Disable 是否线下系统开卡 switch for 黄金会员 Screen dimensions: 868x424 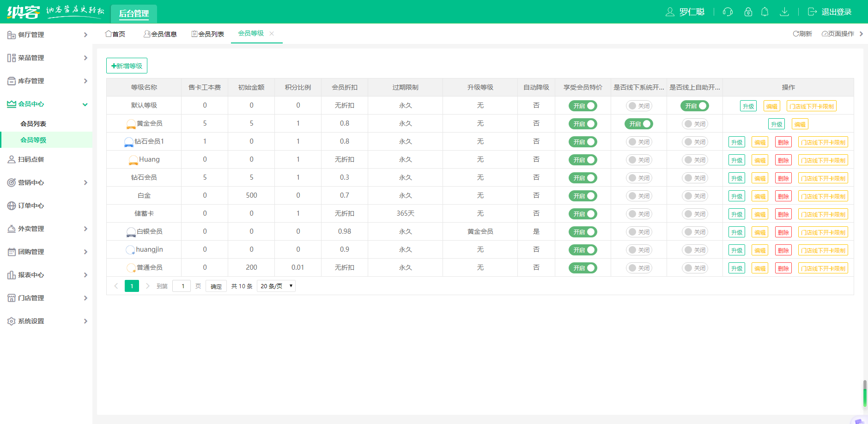(638, 124)
